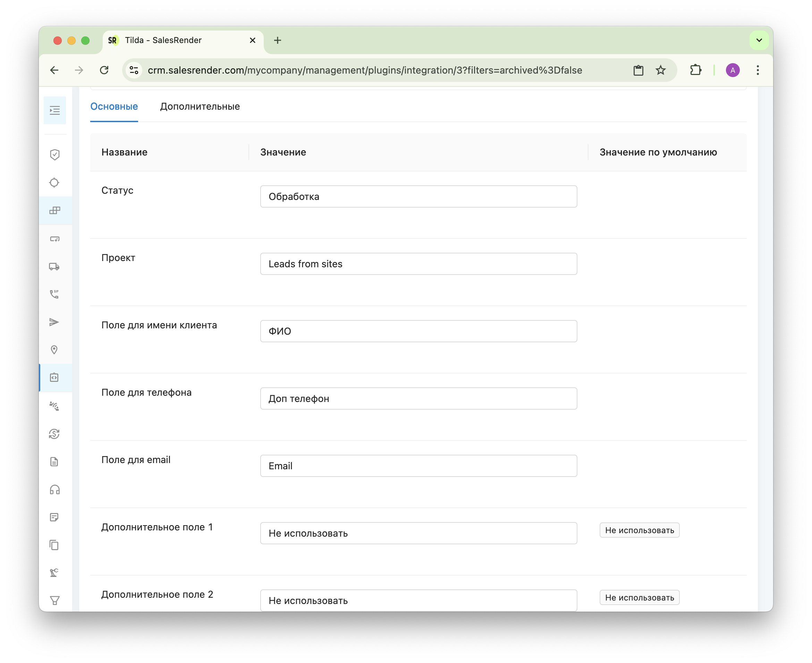The height and width of the screenshot is (663, 812).
Task: Click the currency exchange sidebar icon
Action: pyautogui.click(x=54, y=434)
